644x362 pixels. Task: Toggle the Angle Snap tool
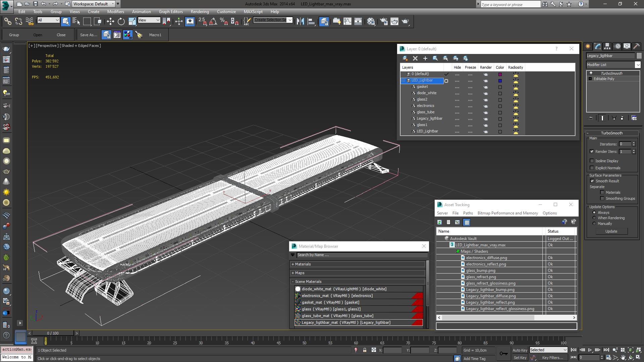[x=213, y=21]
